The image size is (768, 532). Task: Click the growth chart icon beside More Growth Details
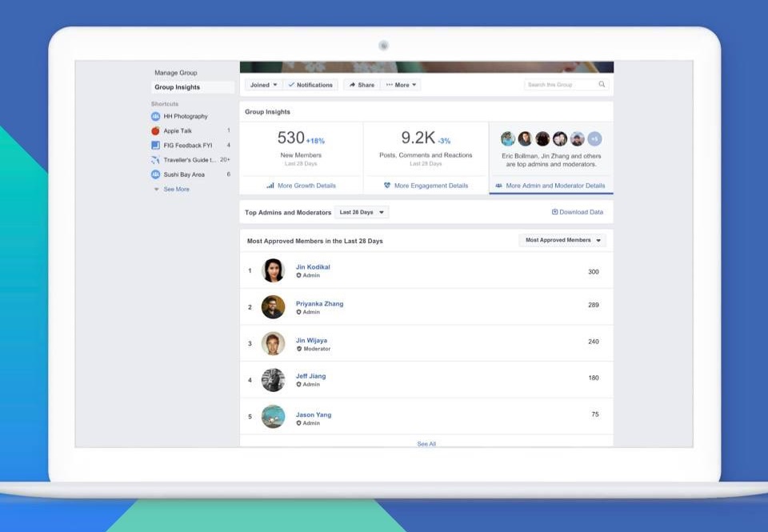pyautogui.click(x=269, y=185)
